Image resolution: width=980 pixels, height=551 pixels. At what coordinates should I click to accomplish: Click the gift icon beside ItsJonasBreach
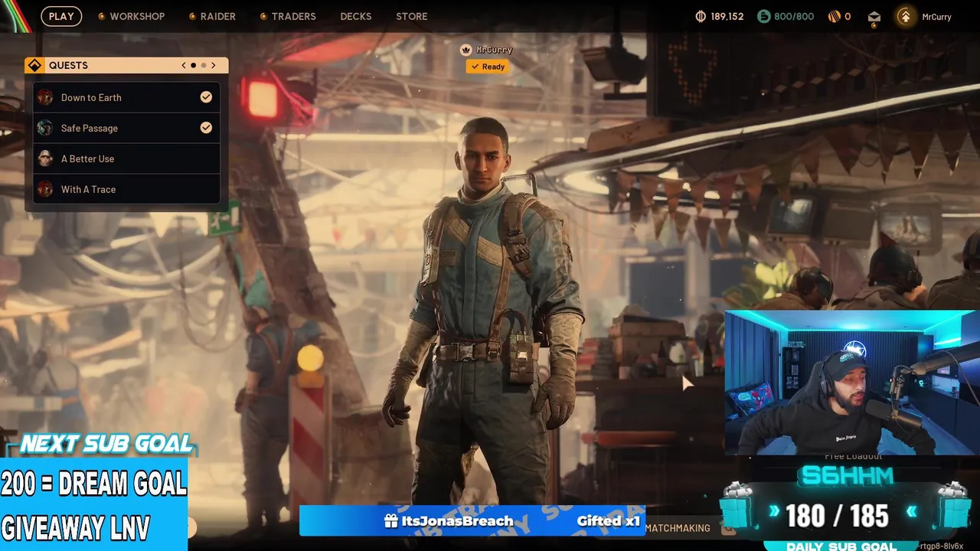(391, 521)
